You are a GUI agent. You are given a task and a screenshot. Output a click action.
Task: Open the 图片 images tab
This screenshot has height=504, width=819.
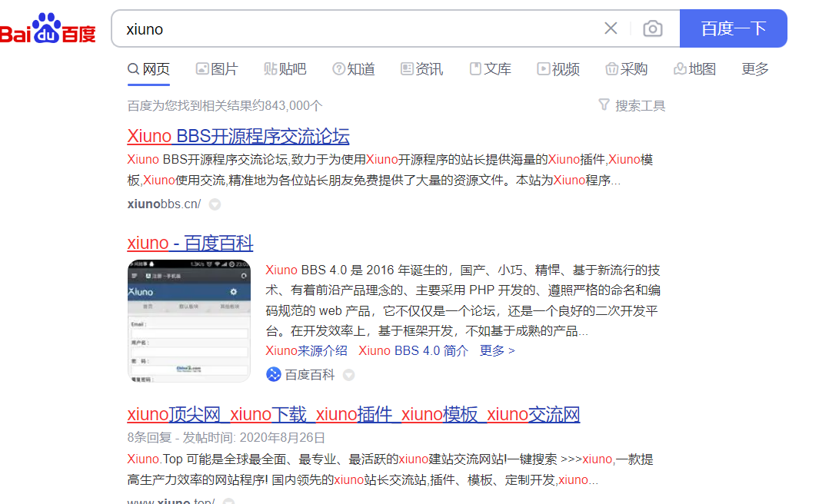(216, 69)
